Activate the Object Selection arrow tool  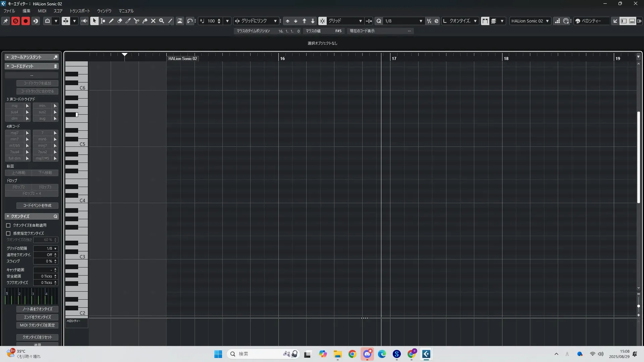(94, 21)
